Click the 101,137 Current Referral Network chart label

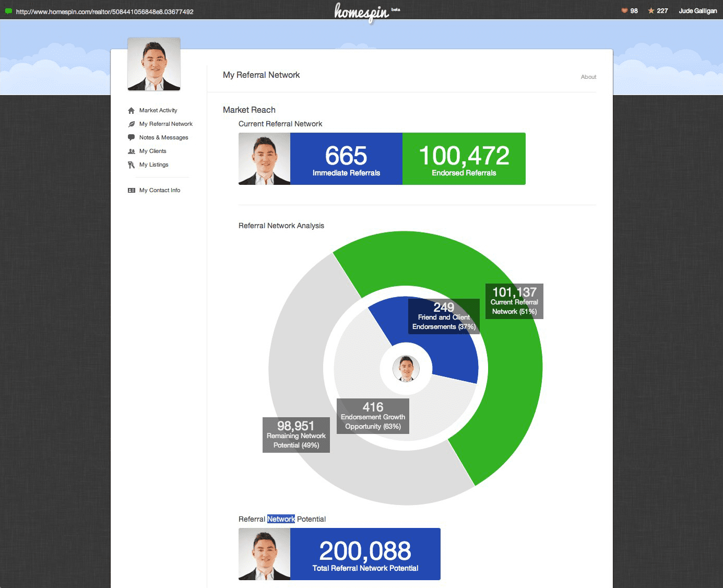pyautogui.click(x=514, y=301)
